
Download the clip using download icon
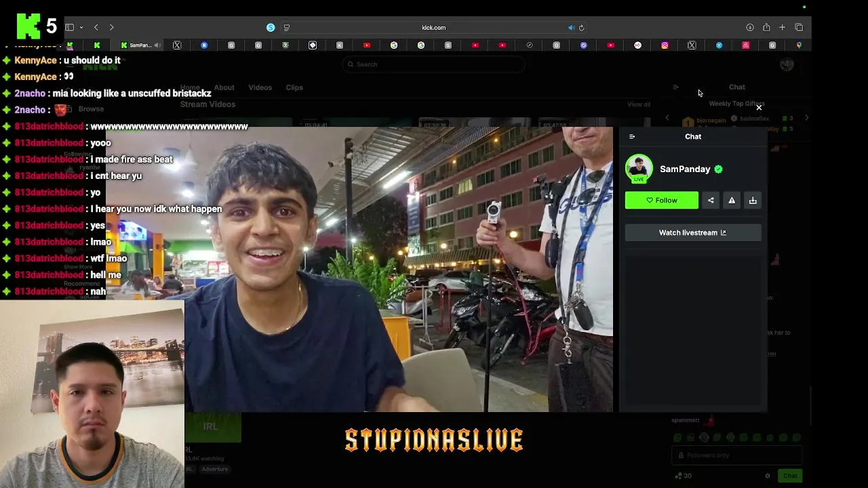coord(753,200)
